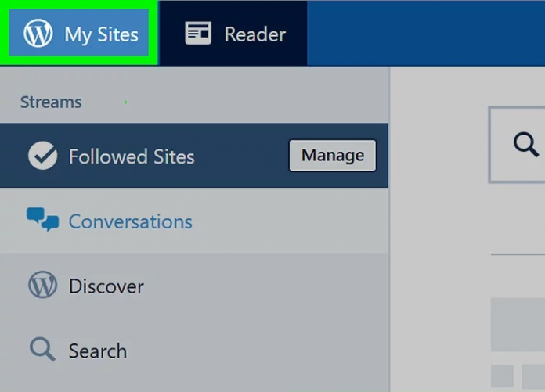Open the Discover text label
This screenshot has width=545, height=392.
coord(106,286)
